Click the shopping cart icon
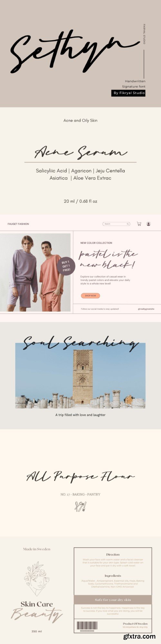 (x=139, y=224)
